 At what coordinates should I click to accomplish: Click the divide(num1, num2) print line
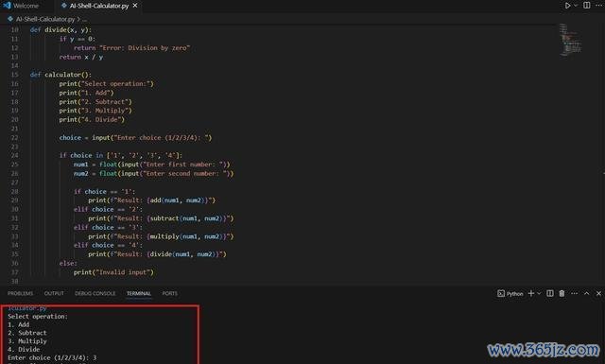pos(157,254)
